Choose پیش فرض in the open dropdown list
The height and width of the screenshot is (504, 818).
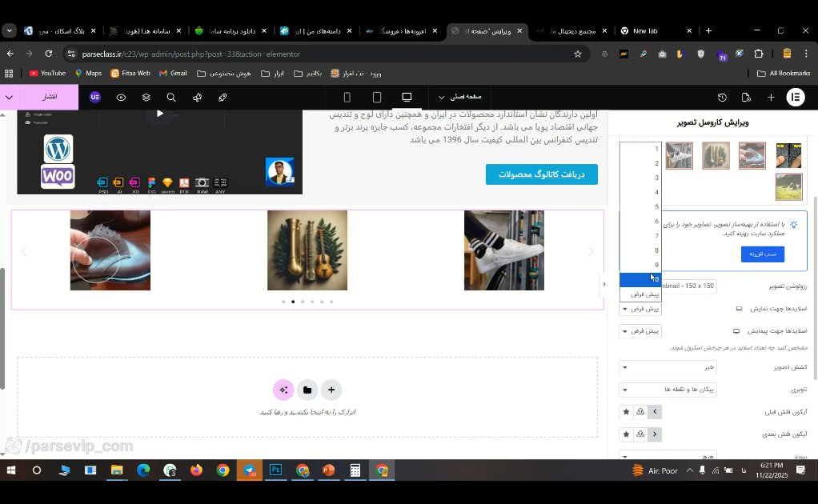640,294
